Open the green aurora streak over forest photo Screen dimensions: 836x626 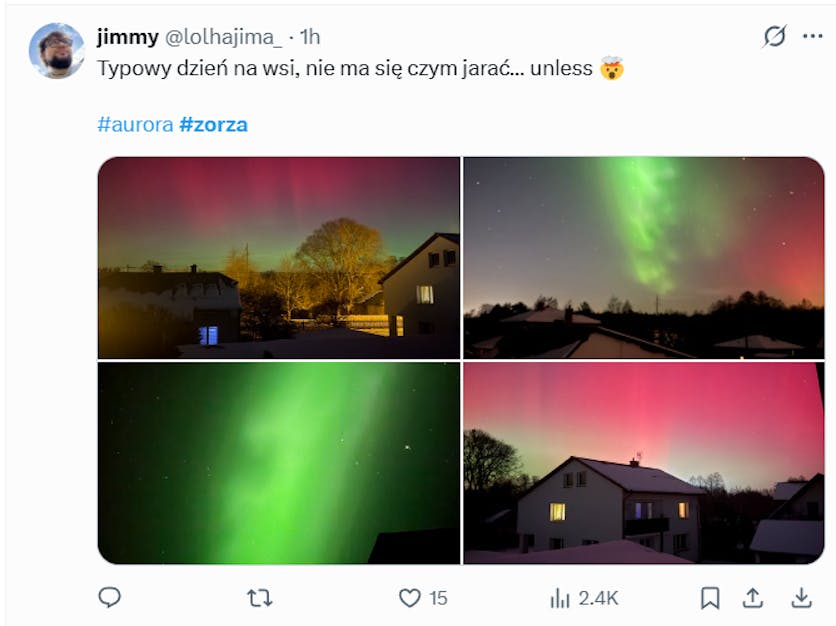coord(643,257)
